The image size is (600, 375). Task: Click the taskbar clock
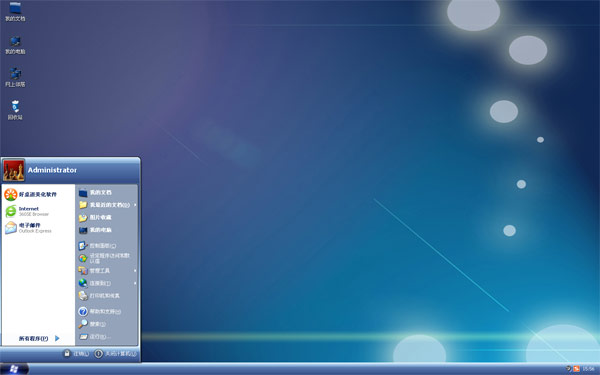[588, 369]
